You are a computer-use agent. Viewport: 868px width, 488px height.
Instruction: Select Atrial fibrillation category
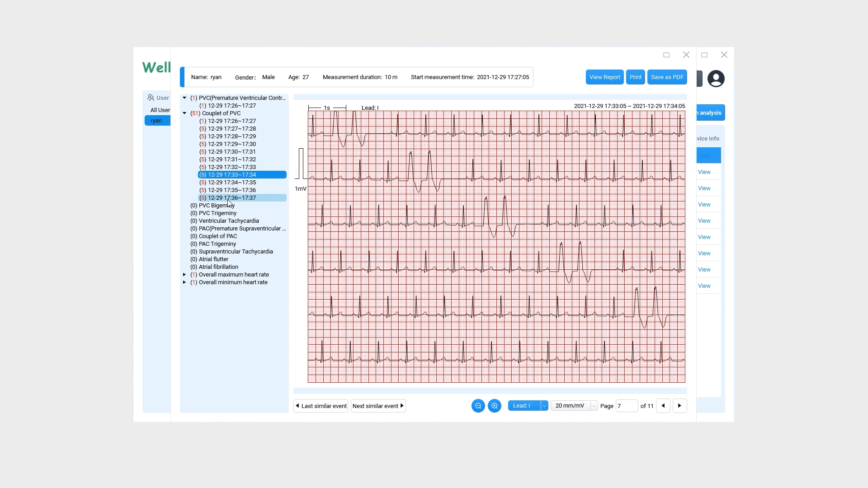pos(214,267)
